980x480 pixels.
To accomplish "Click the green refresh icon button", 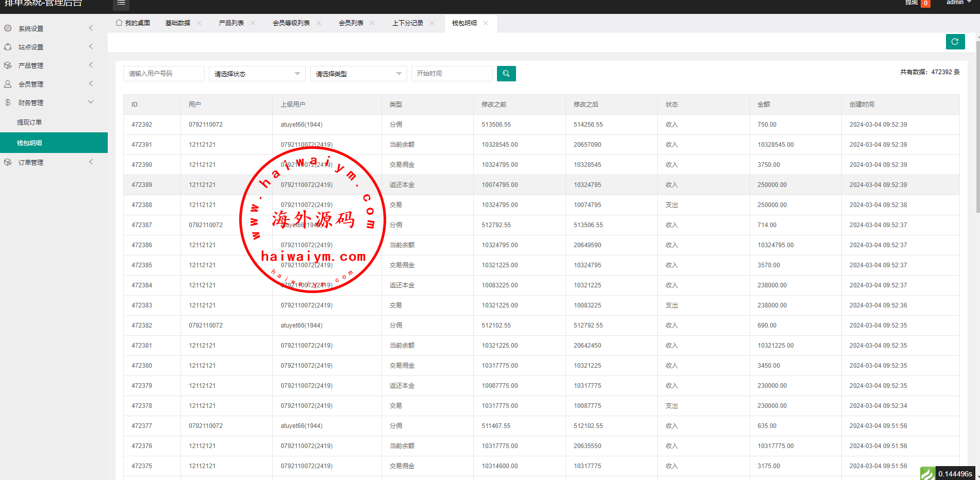I will (955, 42).
